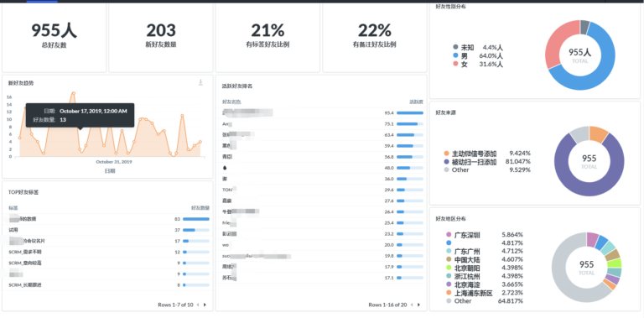Open the 新好友数量 203 card
Image resolution: width=644 pixels, height=318 pixels.
[x=161, y=39]
